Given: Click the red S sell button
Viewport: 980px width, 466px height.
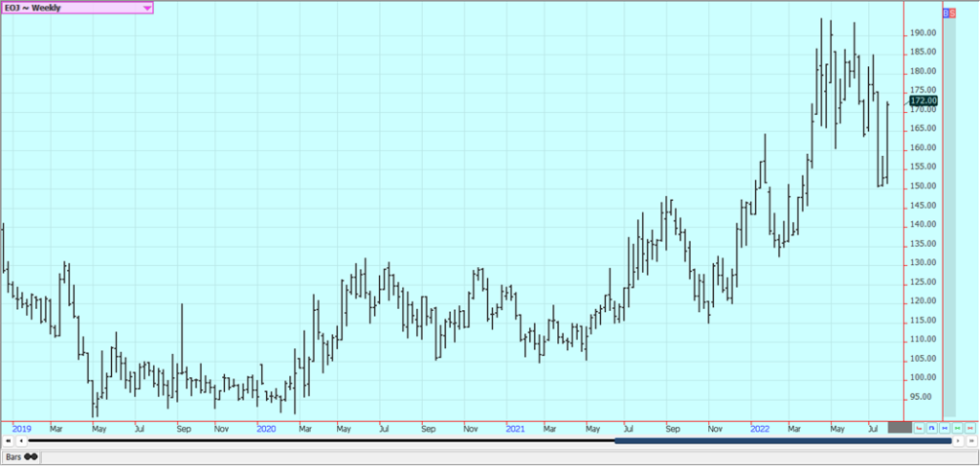Looking at the screenshot, I should tap(952, 12).
